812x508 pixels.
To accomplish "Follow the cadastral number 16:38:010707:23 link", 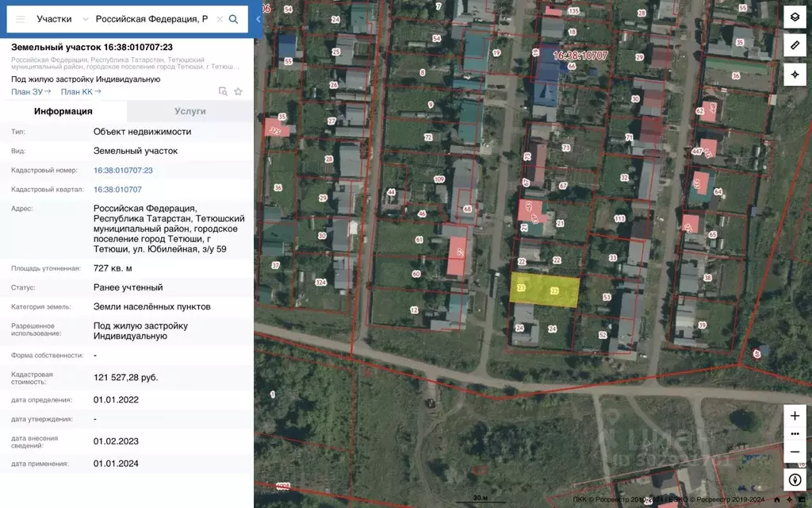I will [123, 170].
